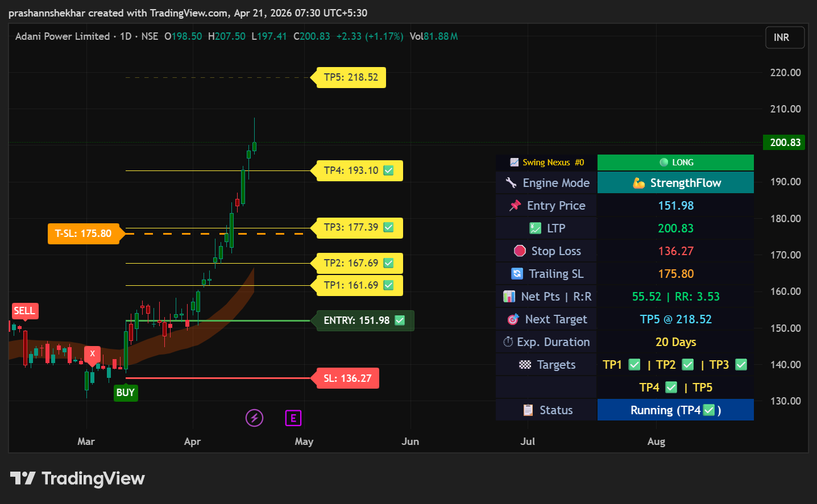The image size is (817, 504).
Task: Click the TradingView logo
Action: pos(77,478)
